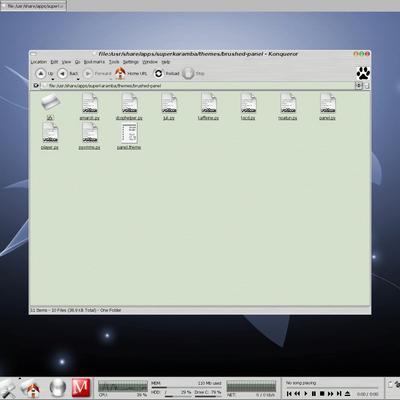Click the song progress bar in panel player
Image resolution: width=400 pixels, height=400 pixels.
tap(332, 388)
